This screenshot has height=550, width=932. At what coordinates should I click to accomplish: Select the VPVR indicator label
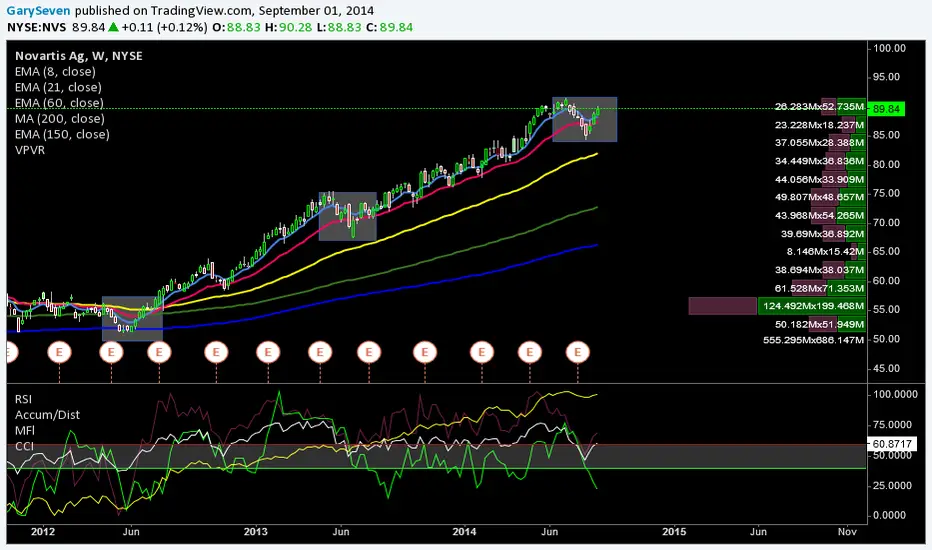30,150
